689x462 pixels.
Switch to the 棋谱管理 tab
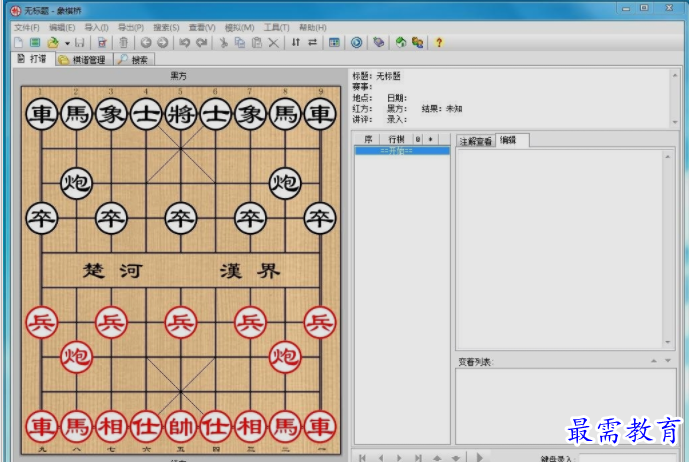tap(83, 60)
